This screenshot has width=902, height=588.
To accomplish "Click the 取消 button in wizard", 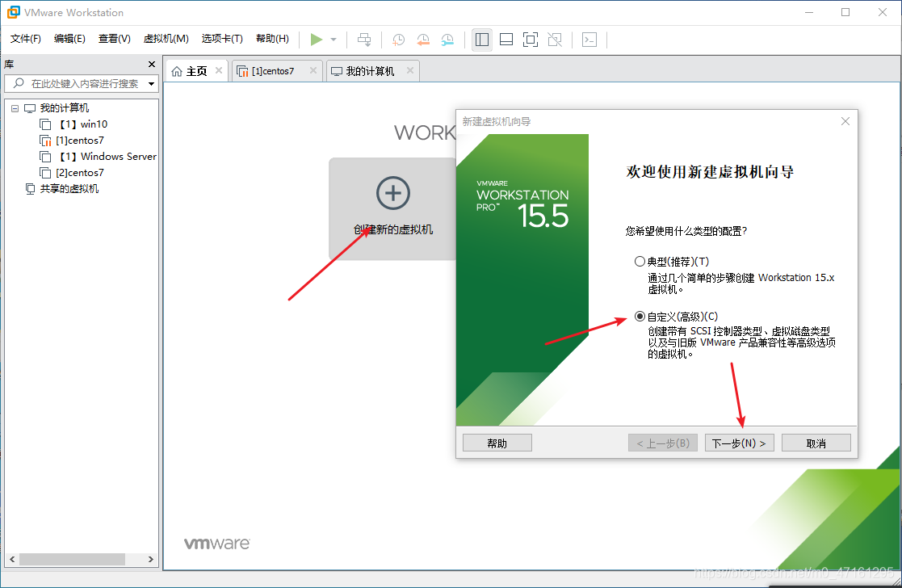I will tap(816, 443).
